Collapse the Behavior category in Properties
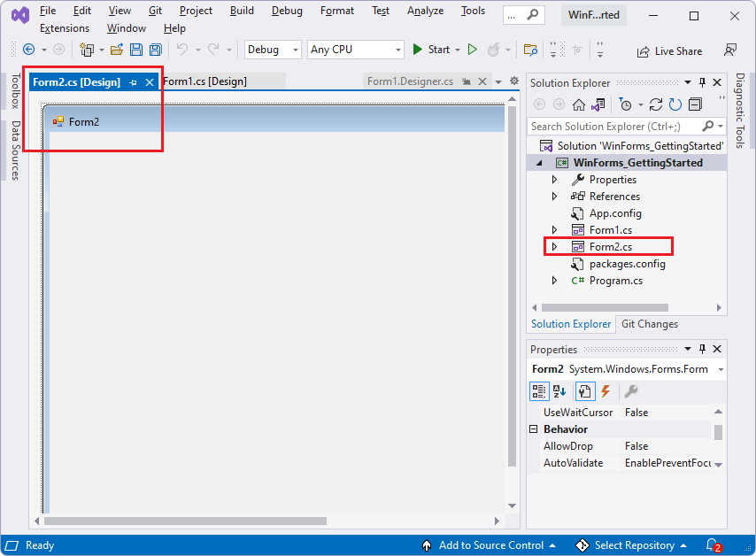Screen dimensions: 756x556 click(x=533, y=429)
